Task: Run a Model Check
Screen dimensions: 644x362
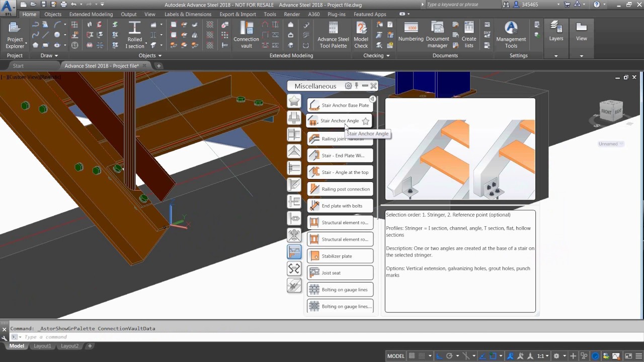Action: pyautogui.click(x=361, y=34)
